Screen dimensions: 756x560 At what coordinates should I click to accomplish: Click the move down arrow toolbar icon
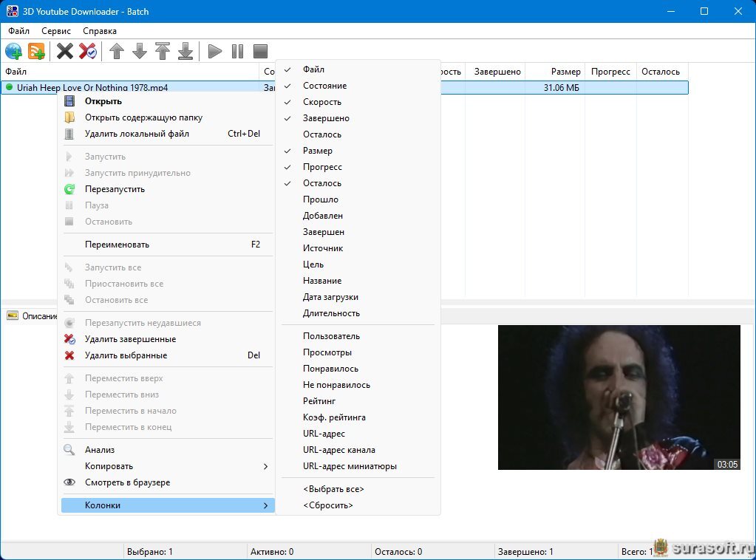coord(140,51)
